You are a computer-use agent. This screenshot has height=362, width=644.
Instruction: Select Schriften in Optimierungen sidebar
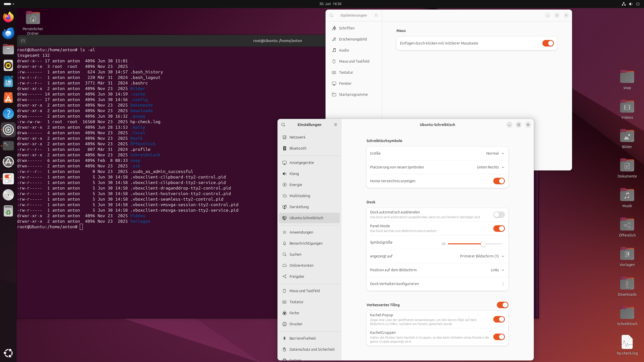354,28
